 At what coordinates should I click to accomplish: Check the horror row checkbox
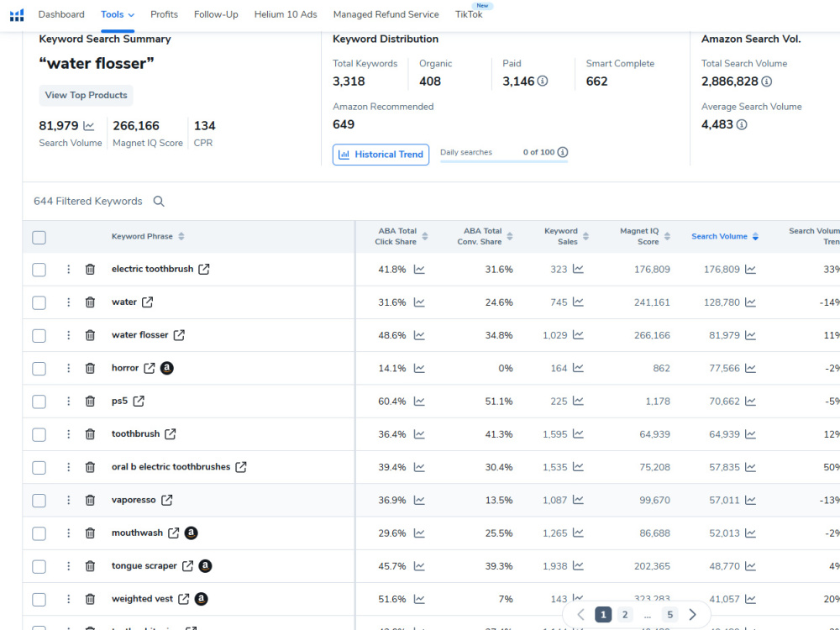(39, 369)
